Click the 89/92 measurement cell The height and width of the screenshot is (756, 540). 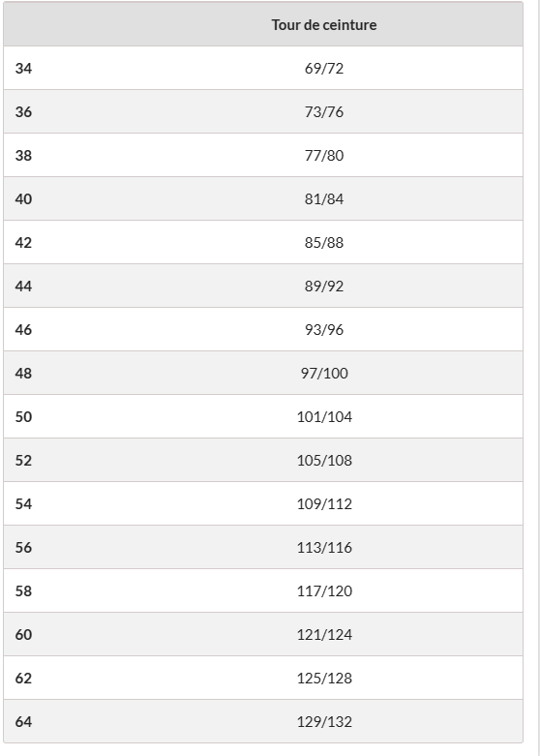coord(324,287)
